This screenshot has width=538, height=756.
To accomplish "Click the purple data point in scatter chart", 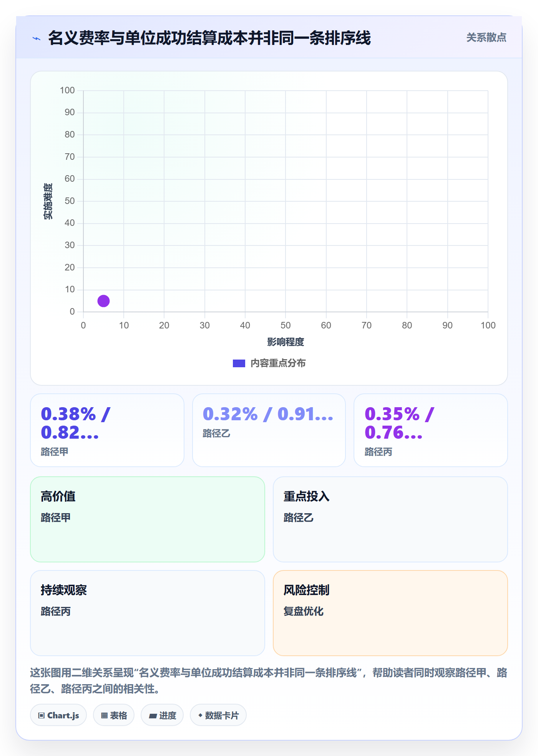I will tap(103, 301).
